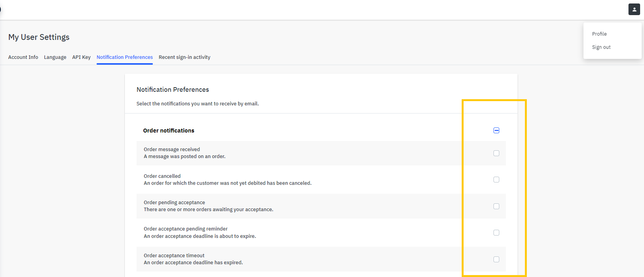Click the My User Settings page title

(x=39, y=37)
